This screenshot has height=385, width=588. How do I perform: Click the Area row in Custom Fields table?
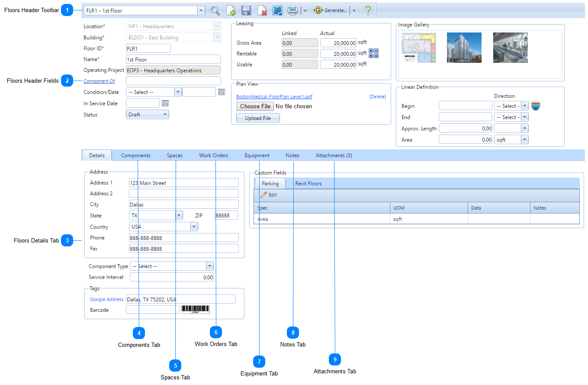(x=417, y=219)
